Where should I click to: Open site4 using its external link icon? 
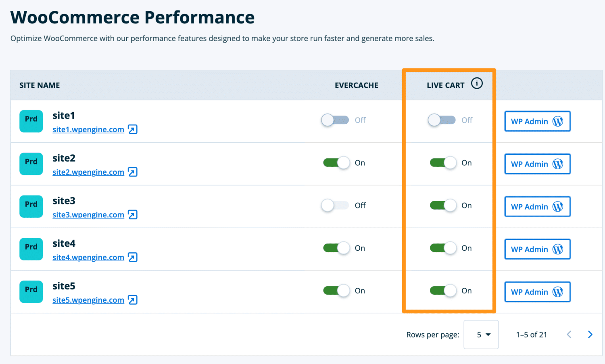tap(133, 257)
